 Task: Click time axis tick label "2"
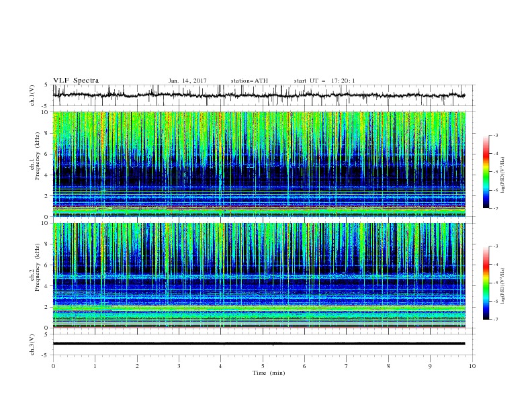[x=137, y=366]
